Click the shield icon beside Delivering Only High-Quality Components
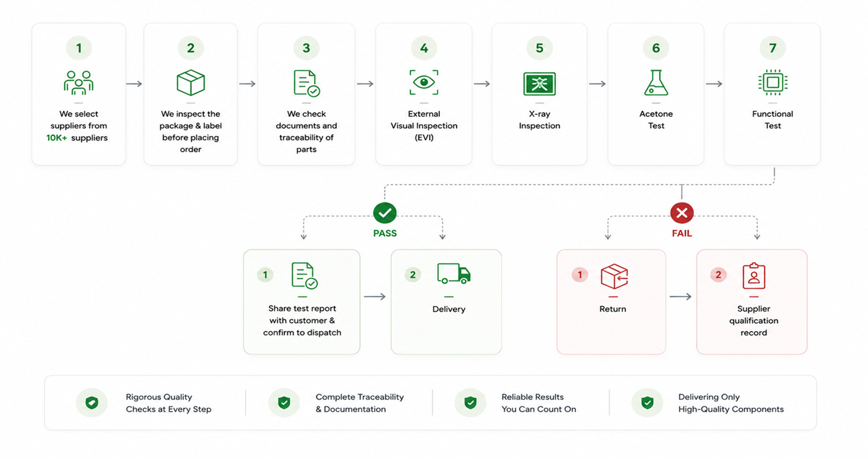This screenshot has width=868, height=459. pyautogui.click(x=647, y=403)
